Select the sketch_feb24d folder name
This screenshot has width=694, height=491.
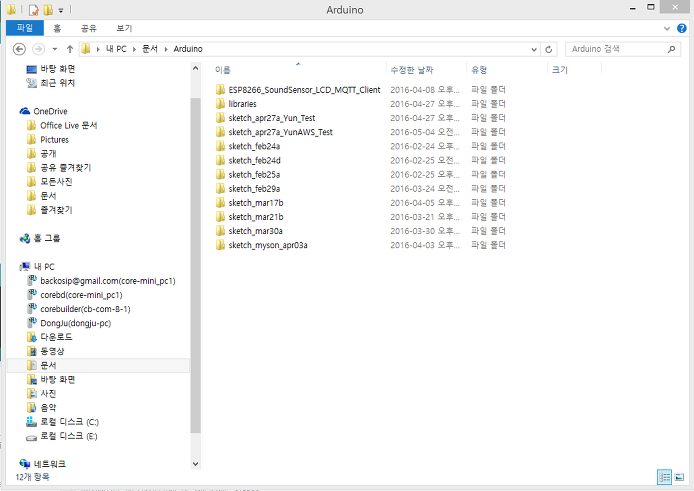254,161
